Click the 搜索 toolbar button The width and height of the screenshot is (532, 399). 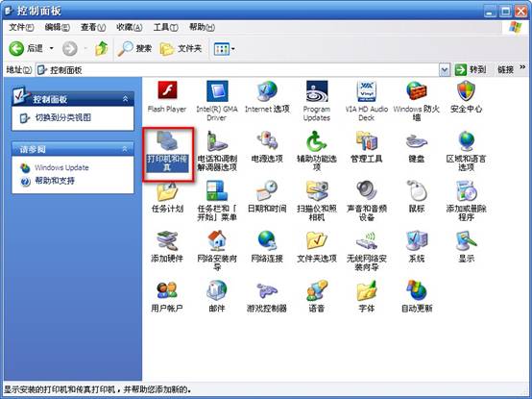tap(134, 49)
